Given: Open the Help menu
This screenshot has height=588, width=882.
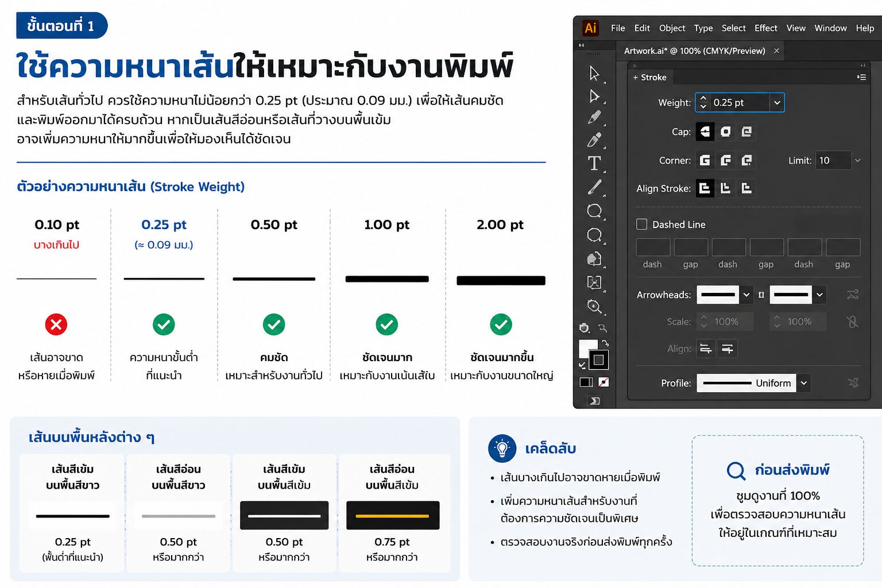Looking at the screenshot, I should click(865, 28).
